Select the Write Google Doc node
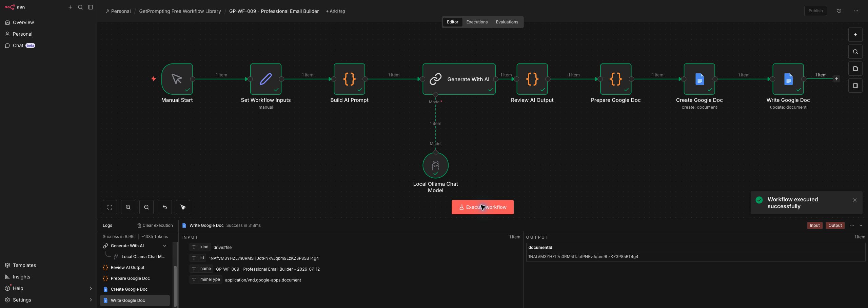This screenshot has height=308, width=868. pyautogui.click(x=788, y=79)
